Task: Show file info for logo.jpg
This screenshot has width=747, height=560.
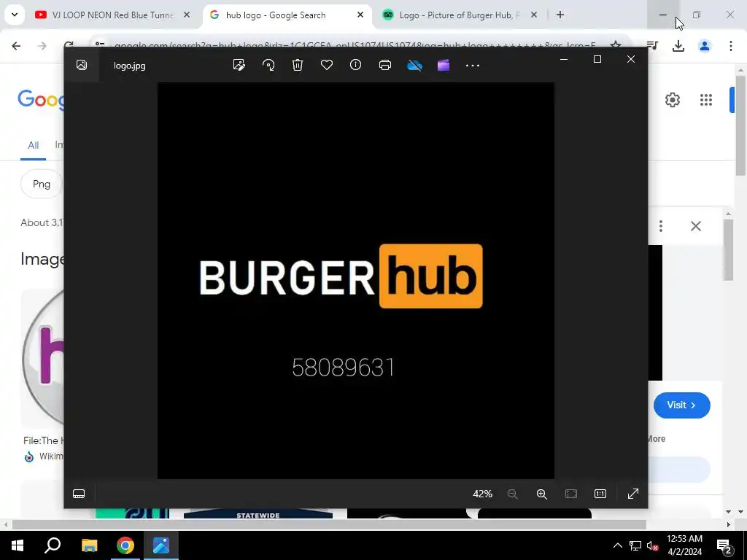Action: 355,65
